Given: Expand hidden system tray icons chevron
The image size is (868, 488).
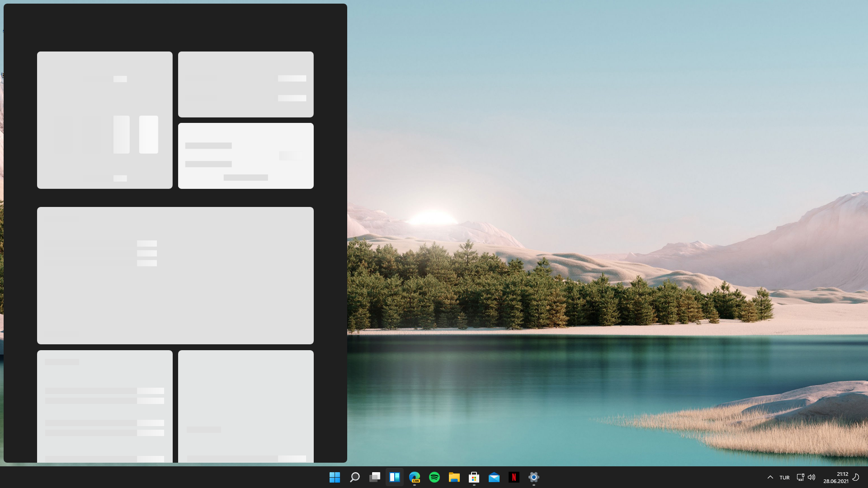Looking at the screenshot, I should pos(770,477).
